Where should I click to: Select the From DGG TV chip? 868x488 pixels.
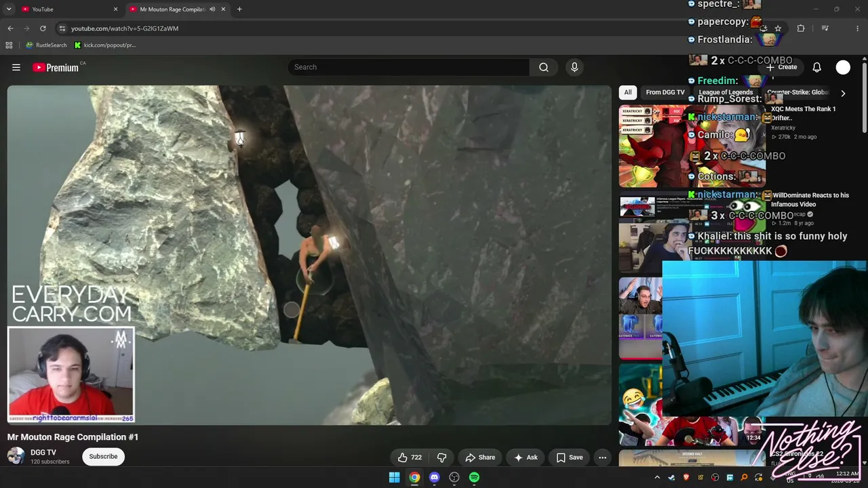pos(665,92)
